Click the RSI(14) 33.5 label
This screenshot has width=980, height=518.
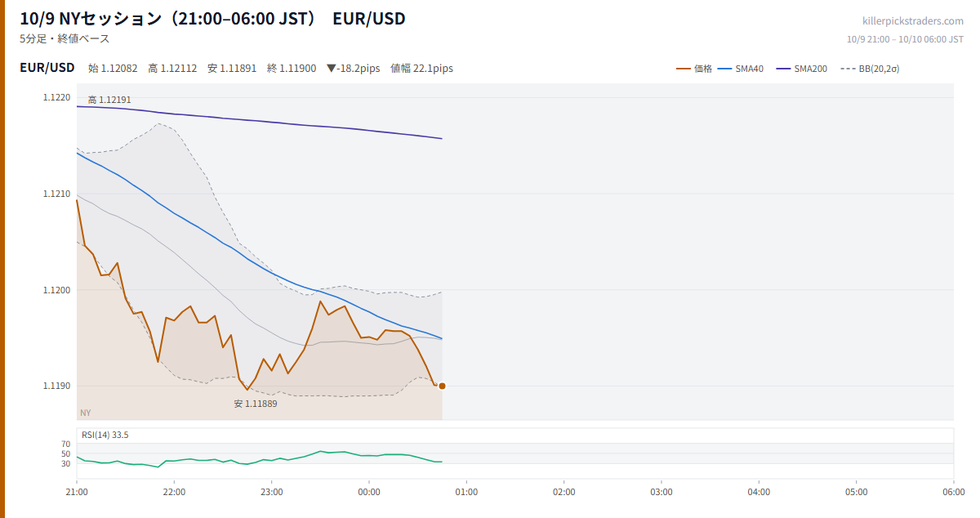[105, 435]
